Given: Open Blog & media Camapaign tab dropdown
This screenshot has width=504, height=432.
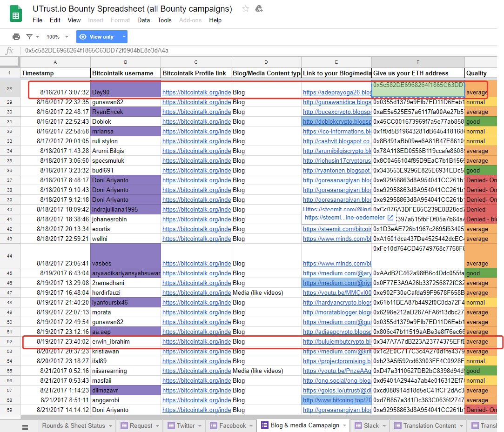Looking at the screenshot, I should tap(344, 425).
